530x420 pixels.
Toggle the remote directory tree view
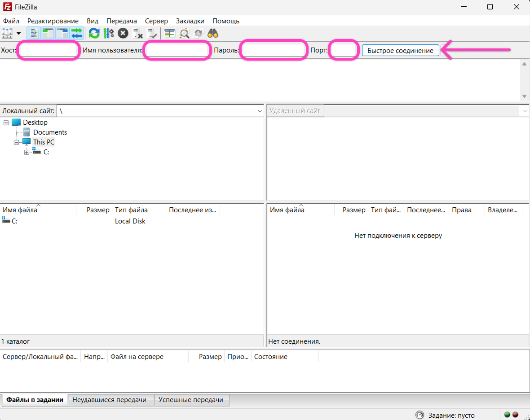point(62,33)
